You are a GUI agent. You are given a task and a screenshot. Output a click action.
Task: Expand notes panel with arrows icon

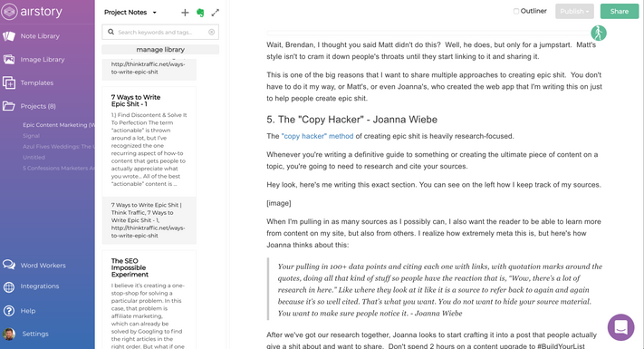point(216,13)
